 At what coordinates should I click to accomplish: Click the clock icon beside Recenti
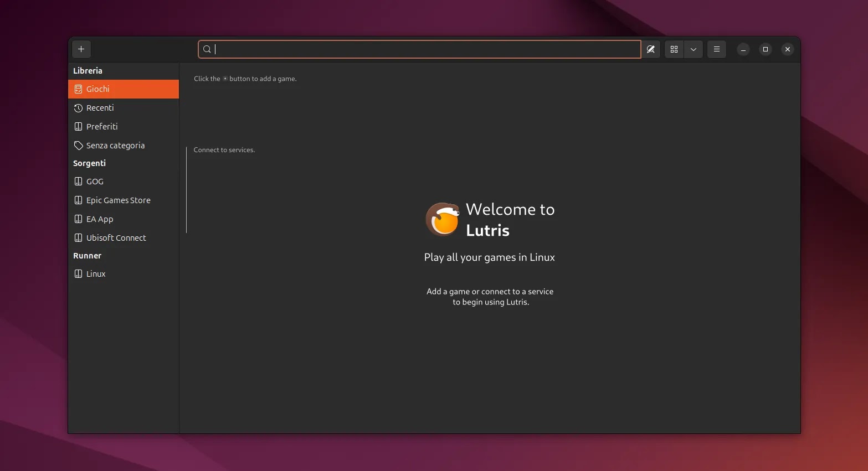click(x=78, y=108)
